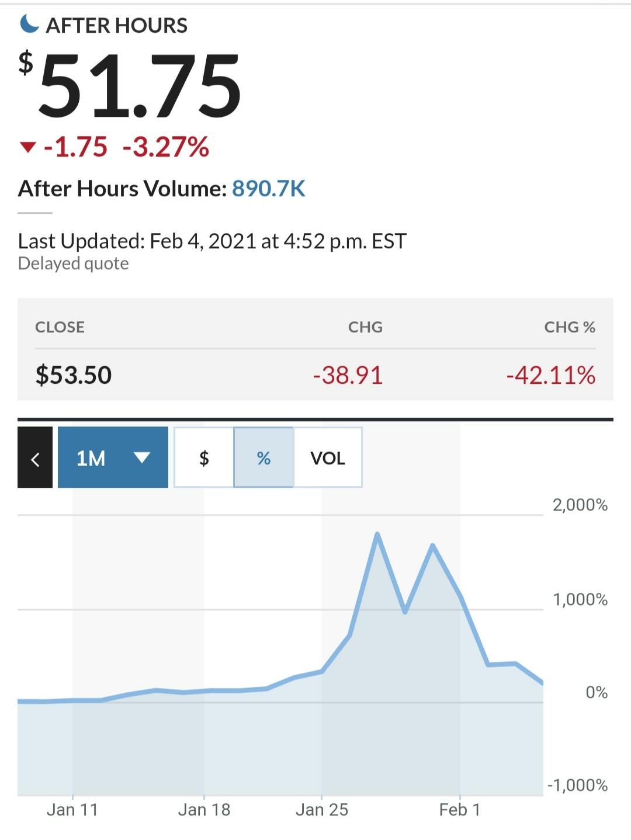This screenshot has width=631, height=840.
Task: Click the CLOSE column header
Action: (x=60, y=327)
